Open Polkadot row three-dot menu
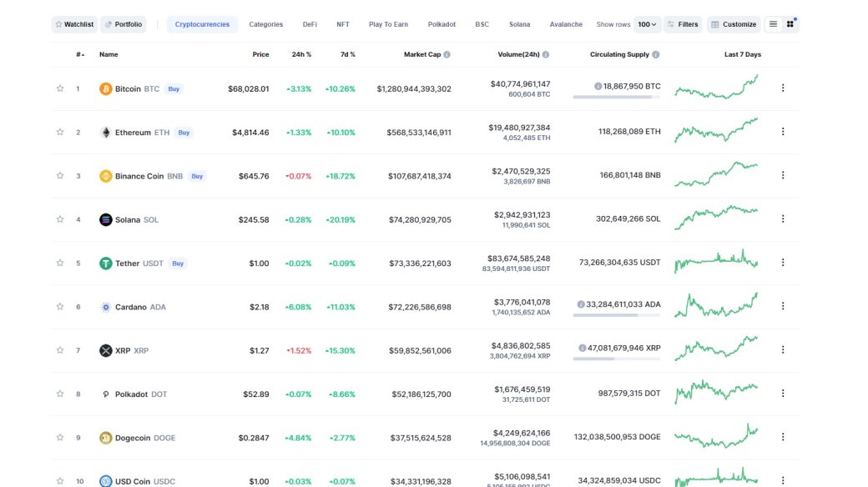This screenshot has height=487, width=868. 783,394
